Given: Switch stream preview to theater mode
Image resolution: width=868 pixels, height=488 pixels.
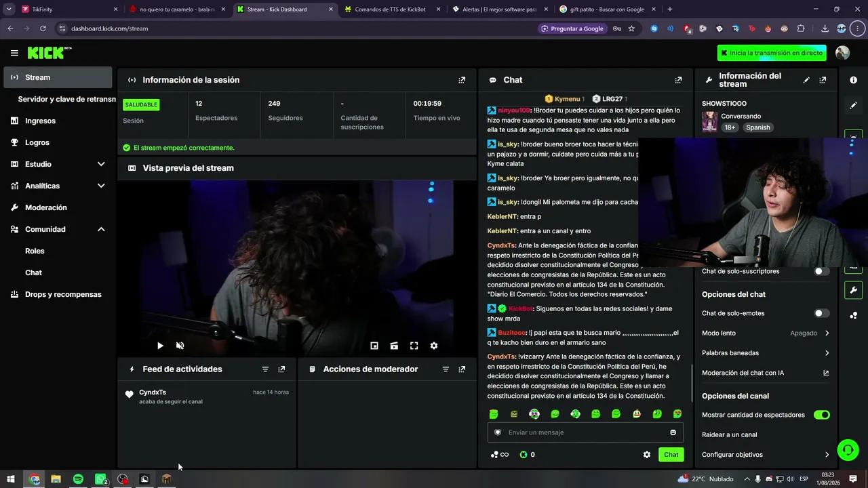Looking at the screenshot, I should point(394,346).
